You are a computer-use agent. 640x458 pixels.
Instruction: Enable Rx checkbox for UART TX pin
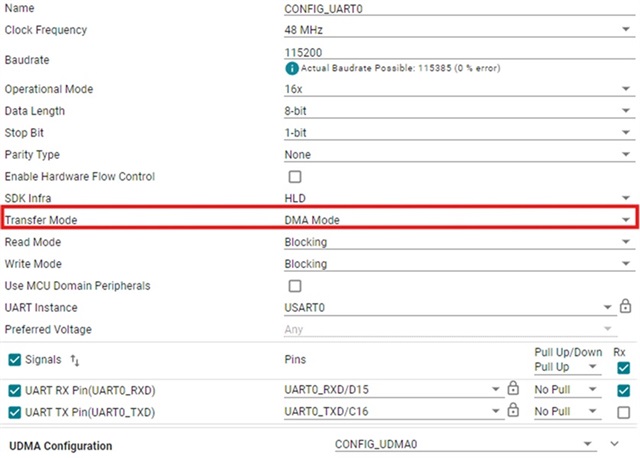(623, 412)
